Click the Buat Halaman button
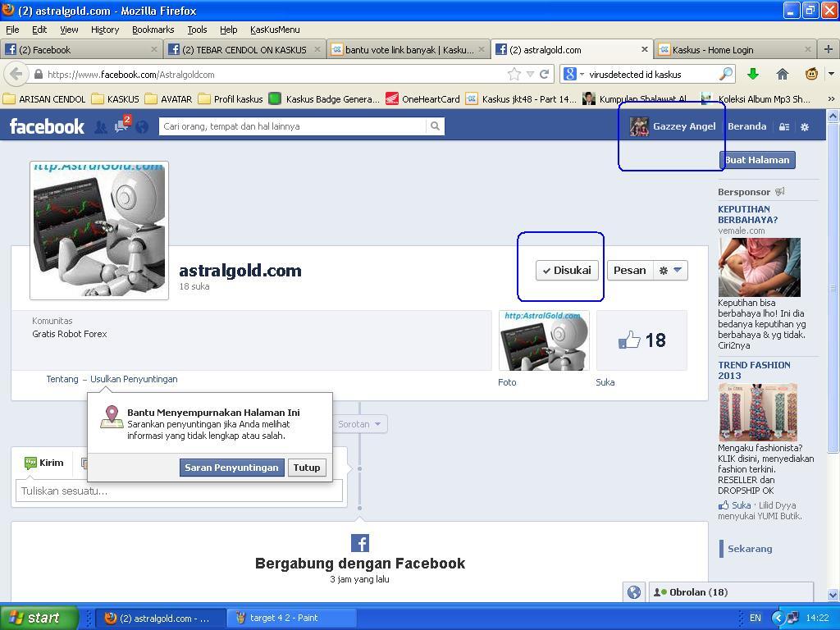This screenshot has height=630, width=840. coord(756,159)
